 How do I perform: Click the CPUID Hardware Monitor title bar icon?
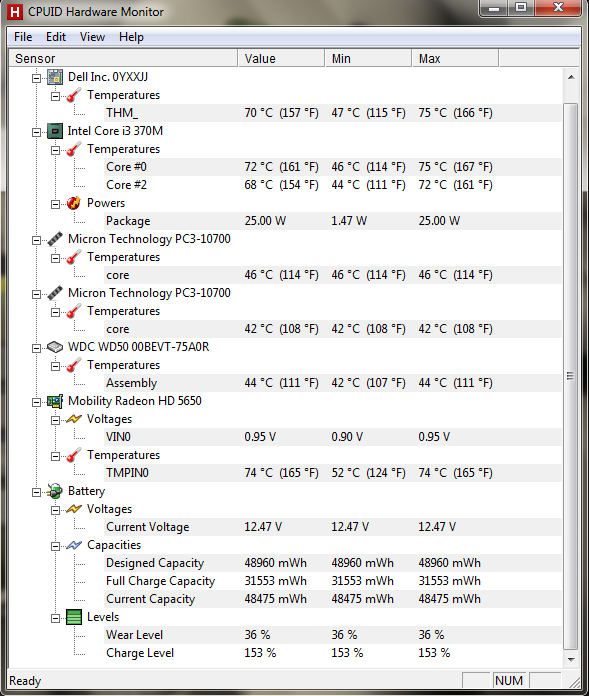[15, 12]
